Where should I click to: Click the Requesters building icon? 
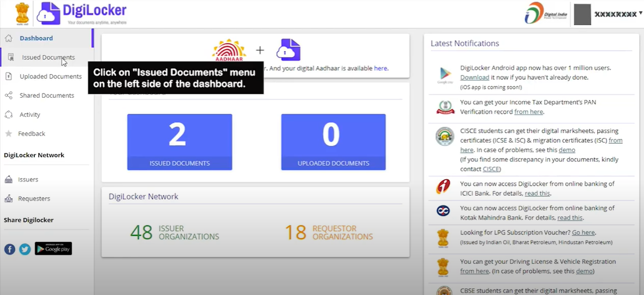pyautogui.click(x=8, y=198)
